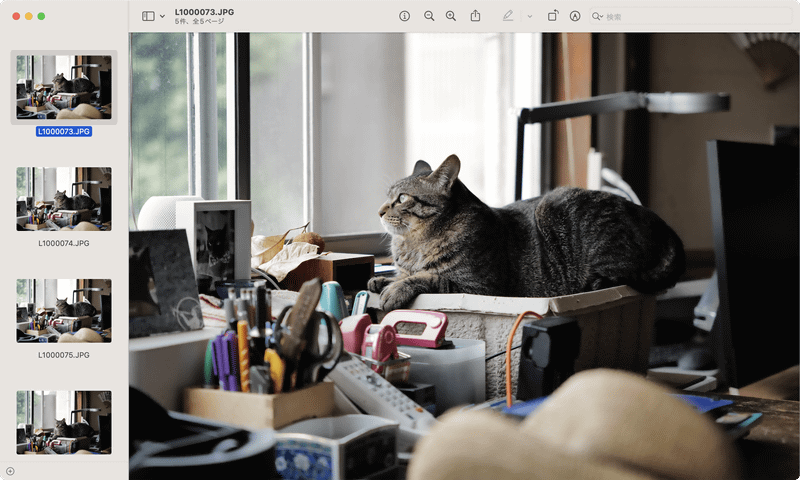The height and width of the screenshot is (480, 800).
Task: Expand the highlight options dropdown arrow
Action: point(530,16)
